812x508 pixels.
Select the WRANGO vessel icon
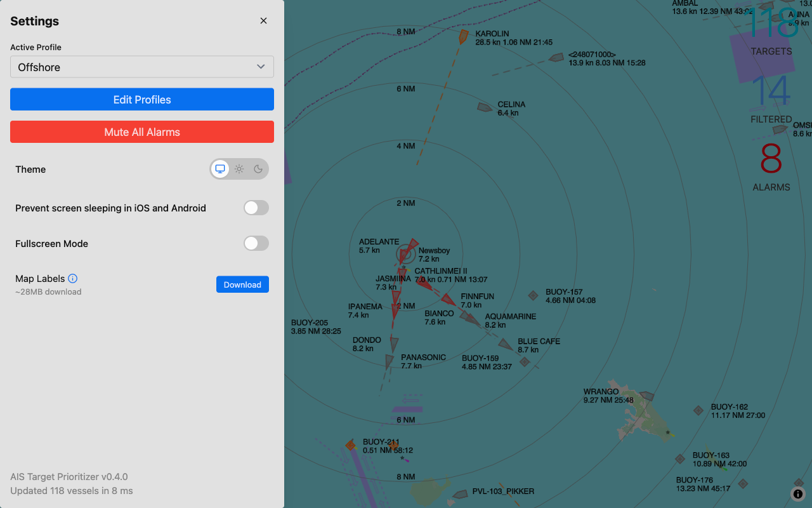click(x=646, y=396)
